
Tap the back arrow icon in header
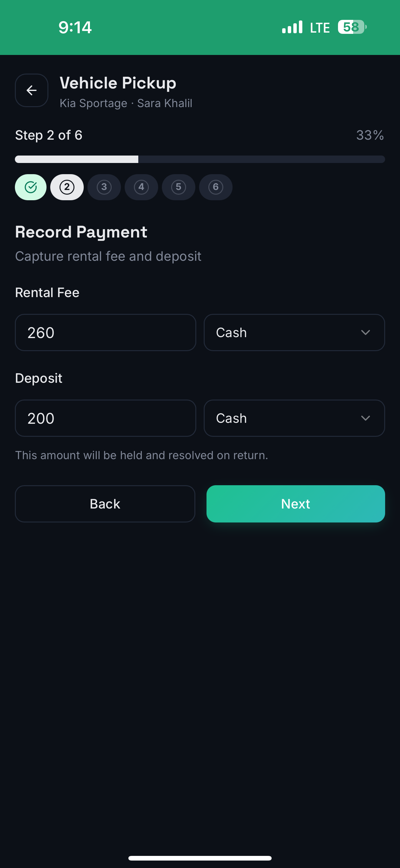(x=32, y=90)
